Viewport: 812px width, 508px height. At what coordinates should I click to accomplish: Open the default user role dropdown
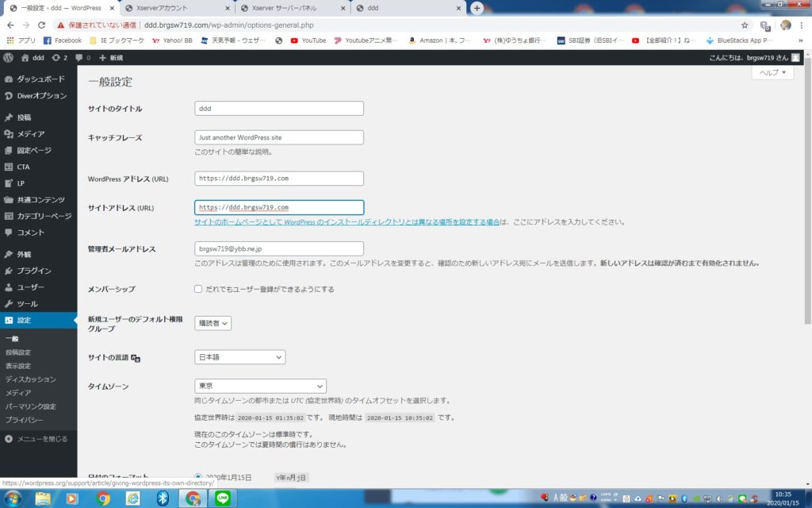pos(213,323)
